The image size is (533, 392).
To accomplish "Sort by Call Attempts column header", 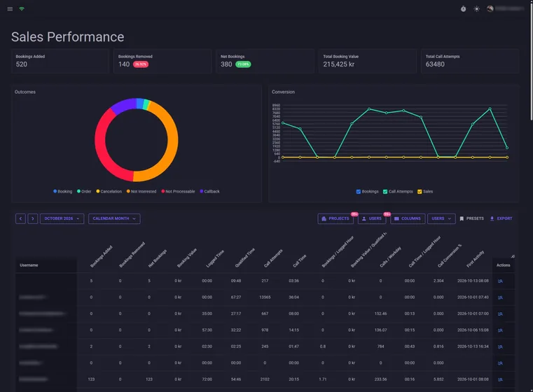I will [x=273, y=258].
